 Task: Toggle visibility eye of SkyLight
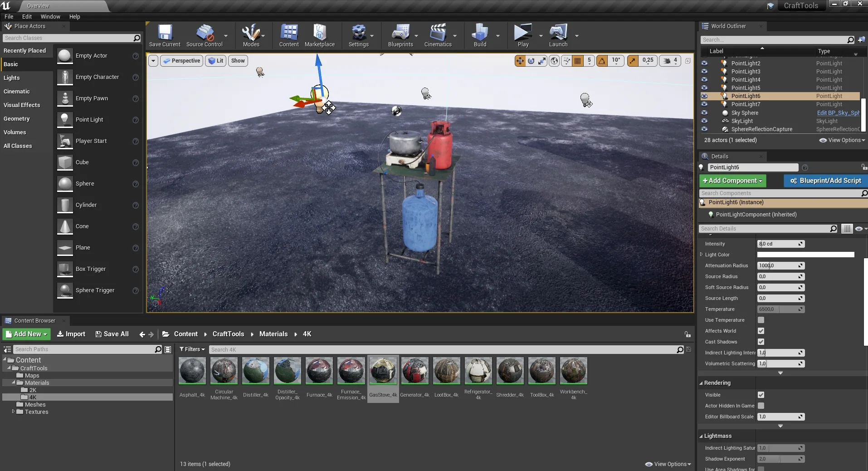tap(704, 121)
